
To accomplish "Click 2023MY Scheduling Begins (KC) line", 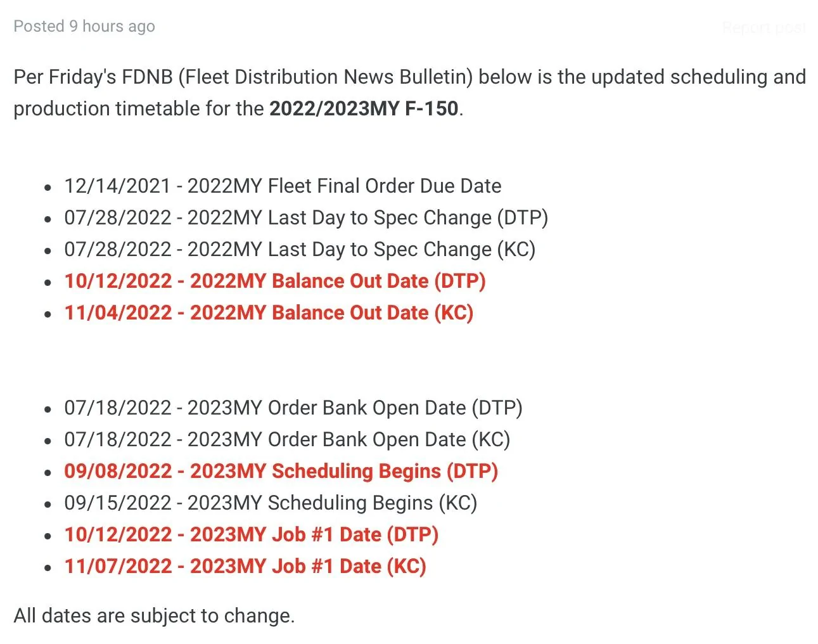I will [271, 503].
